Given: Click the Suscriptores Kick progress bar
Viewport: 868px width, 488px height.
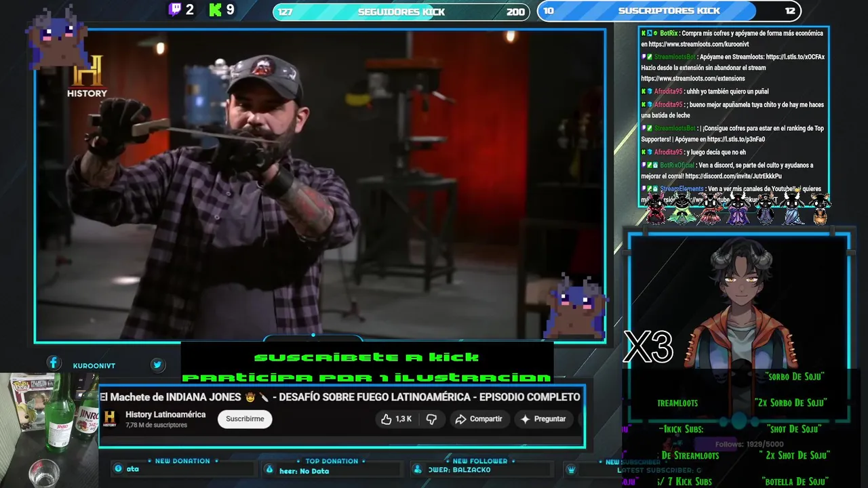Looking at the screenshot, I should pos(669,11).
